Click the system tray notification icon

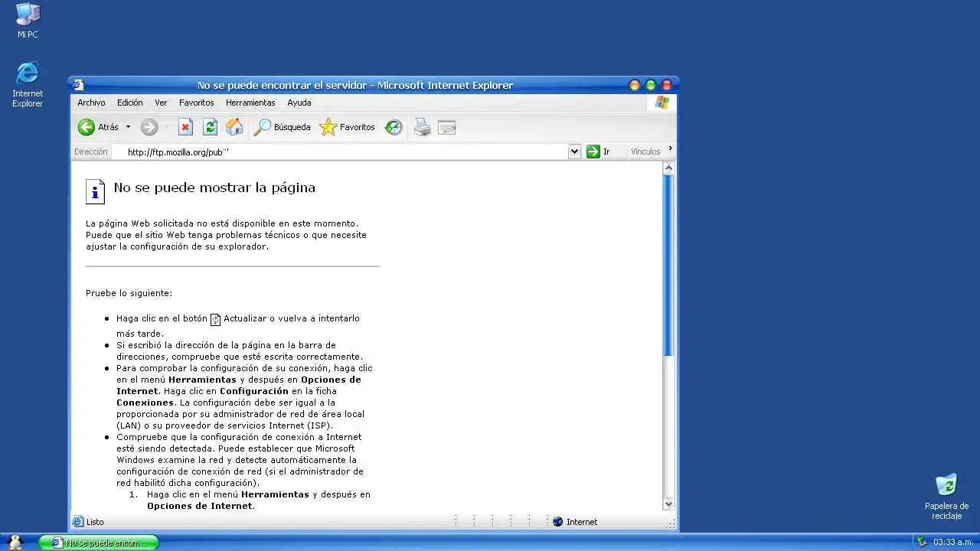coord(922,542)
